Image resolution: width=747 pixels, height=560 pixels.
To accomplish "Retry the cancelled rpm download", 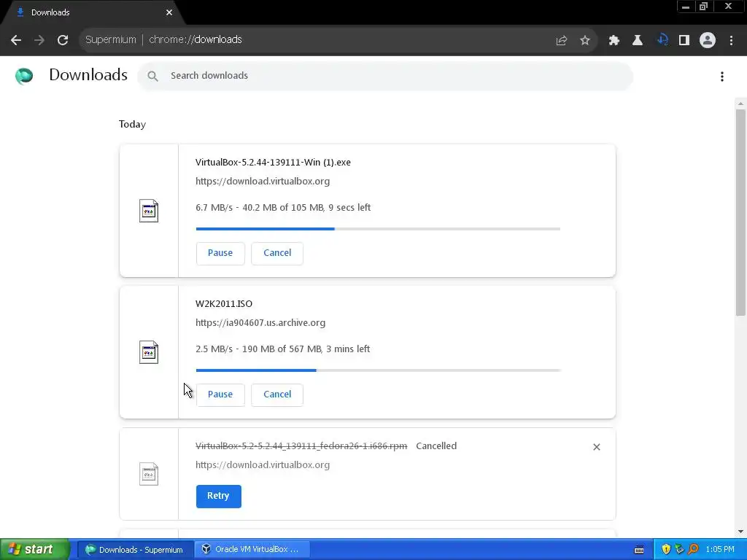I will pyautogui.click(x=219, y=496).
